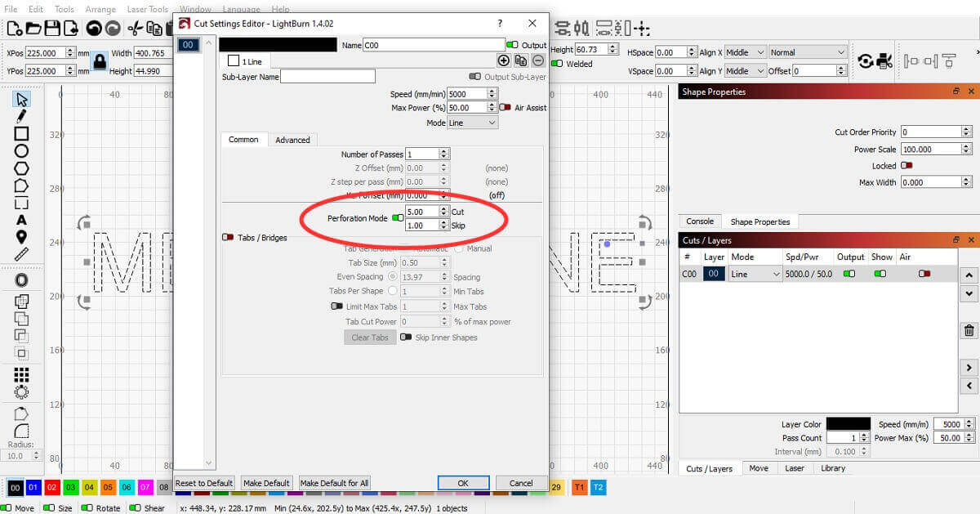This screenshot has height=514, width=980.
Task: Switch to the Laser tab
Action: 794,468
